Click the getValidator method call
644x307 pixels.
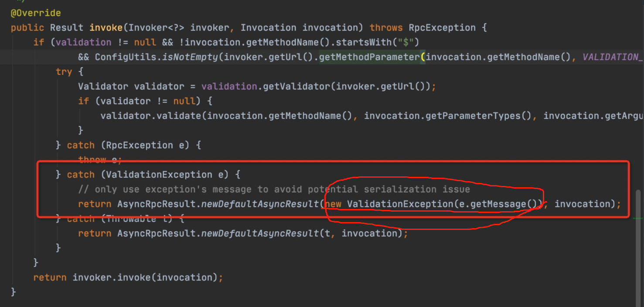point(296,86)
